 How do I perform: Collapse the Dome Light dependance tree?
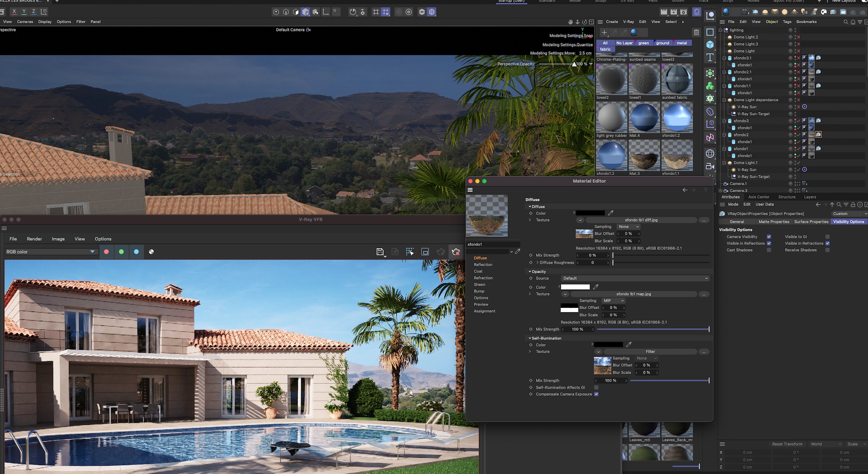tap(724, 100)
